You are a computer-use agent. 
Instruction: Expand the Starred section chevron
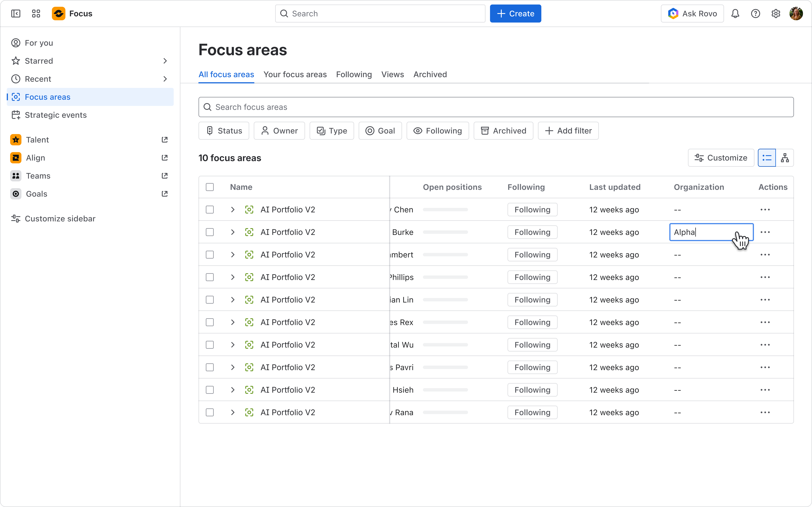[165, 61]
